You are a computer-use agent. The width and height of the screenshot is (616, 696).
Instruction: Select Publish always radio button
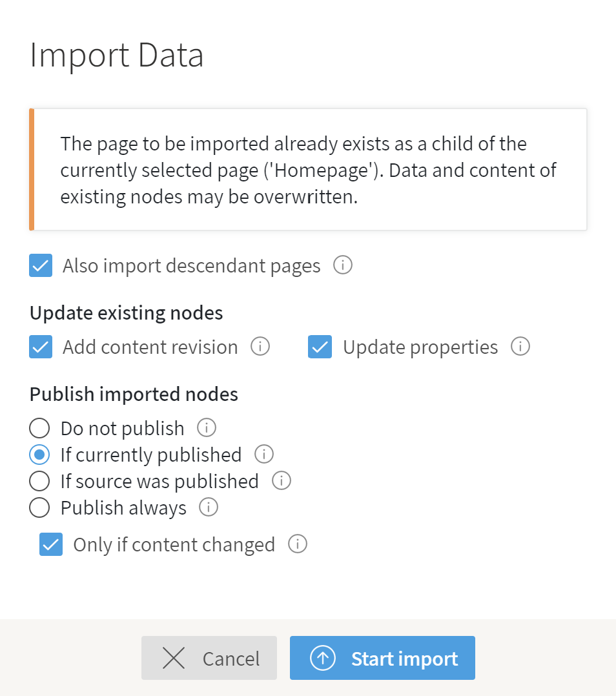coord(39,507)
